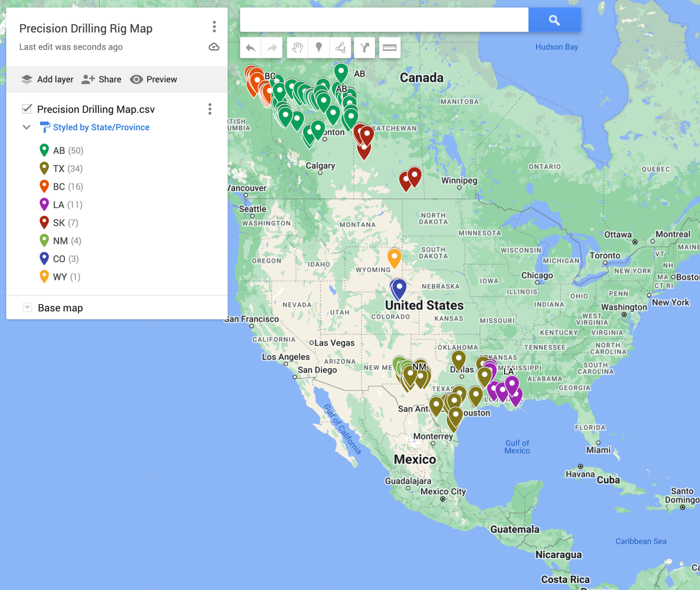Open the map options three-dot menu
700x590 pixels.
pos(215,28)
